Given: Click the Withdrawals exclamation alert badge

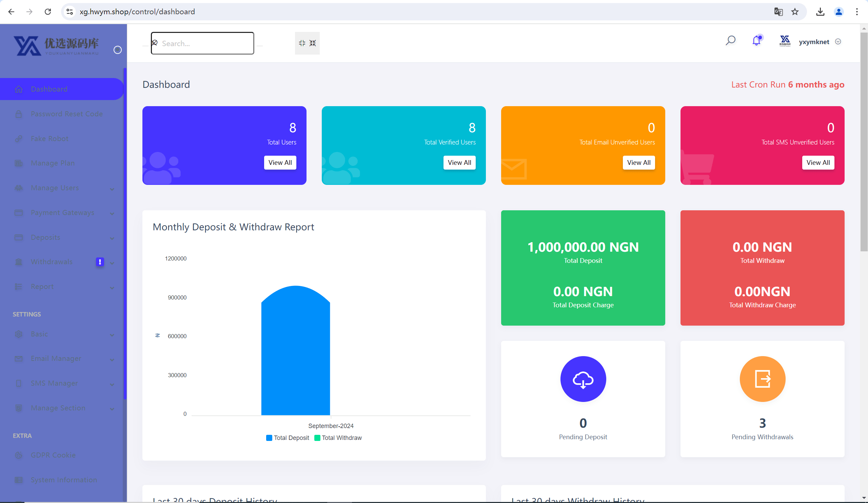Looking at the screenshot, I should (x=100, y=262).
